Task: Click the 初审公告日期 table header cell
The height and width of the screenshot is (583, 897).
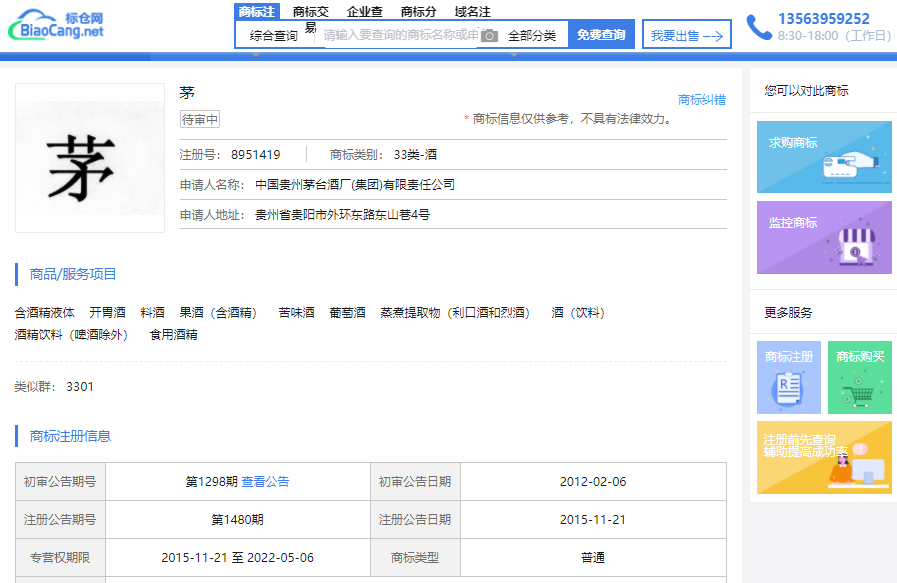Action: coord(415,482)
